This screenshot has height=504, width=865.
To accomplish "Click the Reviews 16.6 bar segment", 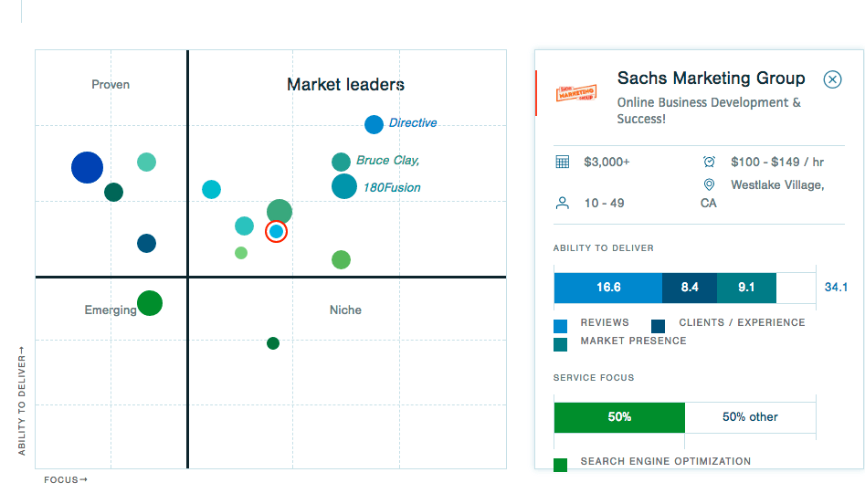I will coord(607,288).
